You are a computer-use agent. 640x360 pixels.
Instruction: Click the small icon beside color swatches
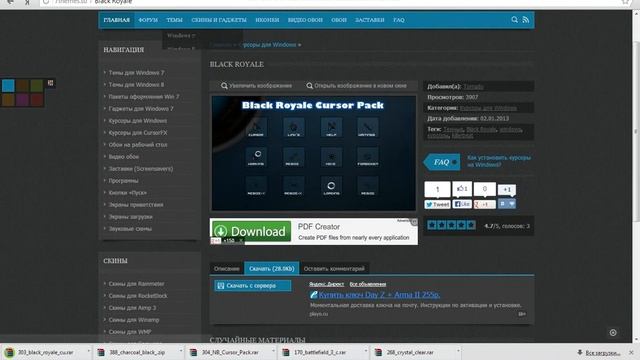coord(50,83)
